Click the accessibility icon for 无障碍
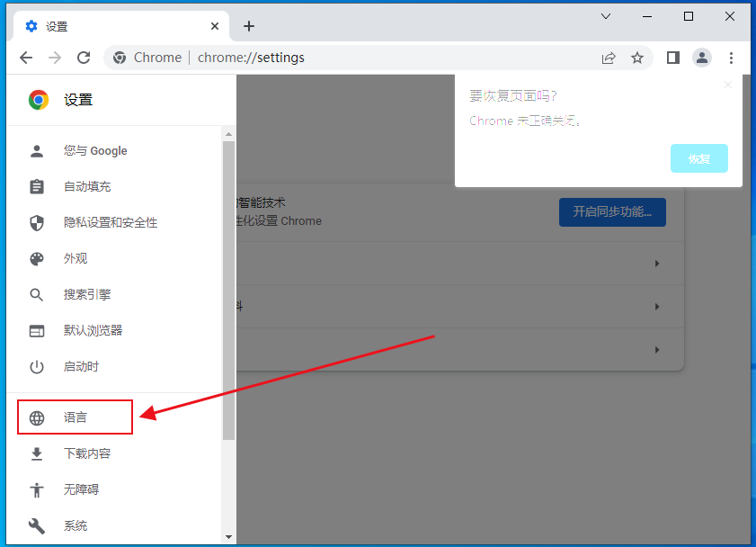756x547 pixels. (x=37, y=489)
